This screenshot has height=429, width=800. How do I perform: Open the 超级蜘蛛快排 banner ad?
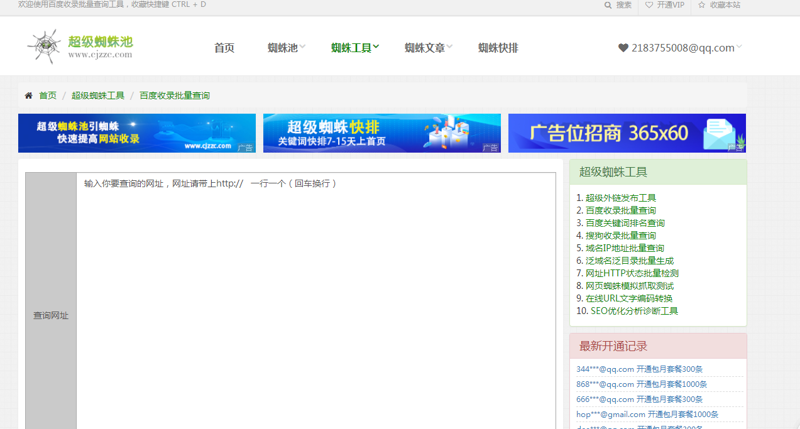coord(382,133)
